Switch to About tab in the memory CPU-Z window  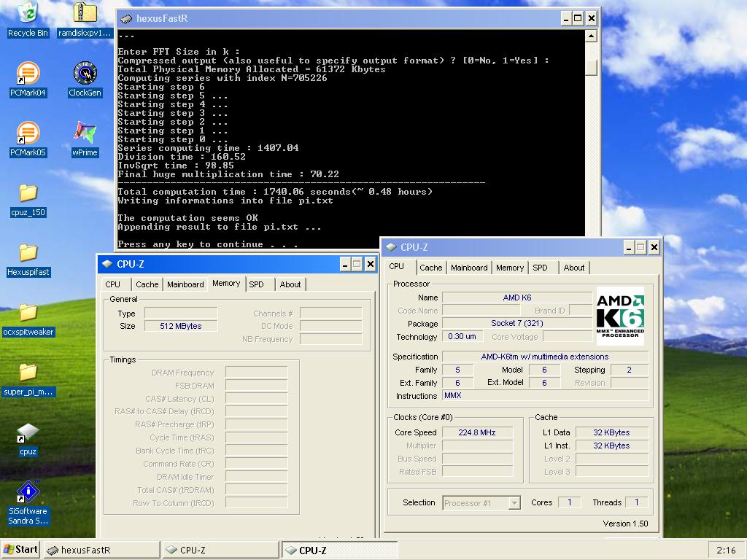point(290,284)
